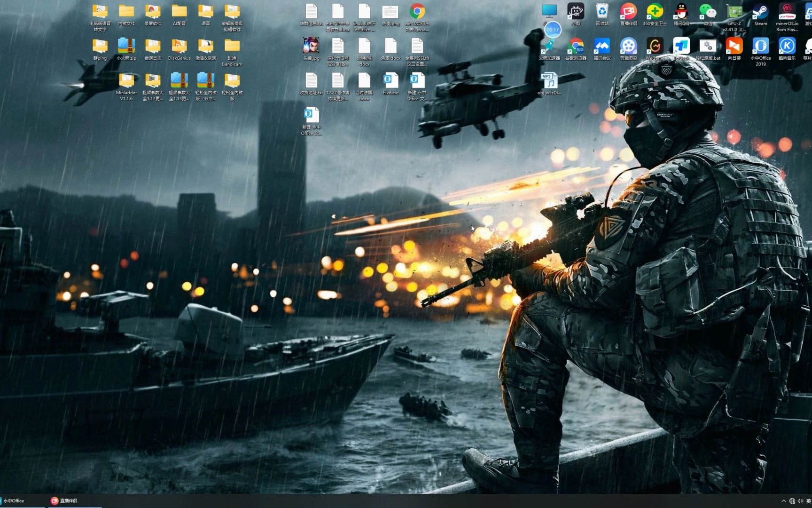
Task: Switch to 直播伴侣 taskbar window
Action: click(x=74, y=500)
